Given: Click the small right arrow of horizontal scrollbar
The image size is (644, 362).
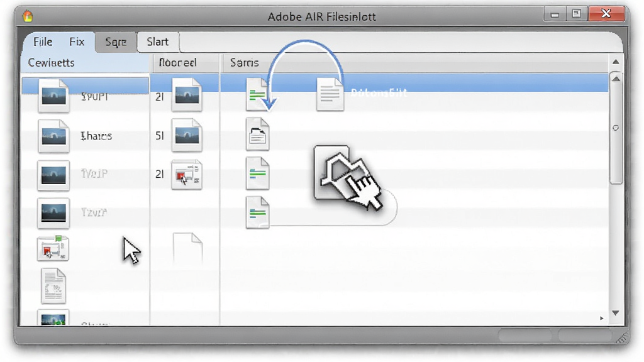Looking at the screenshot, I should [x=602, y=318].
